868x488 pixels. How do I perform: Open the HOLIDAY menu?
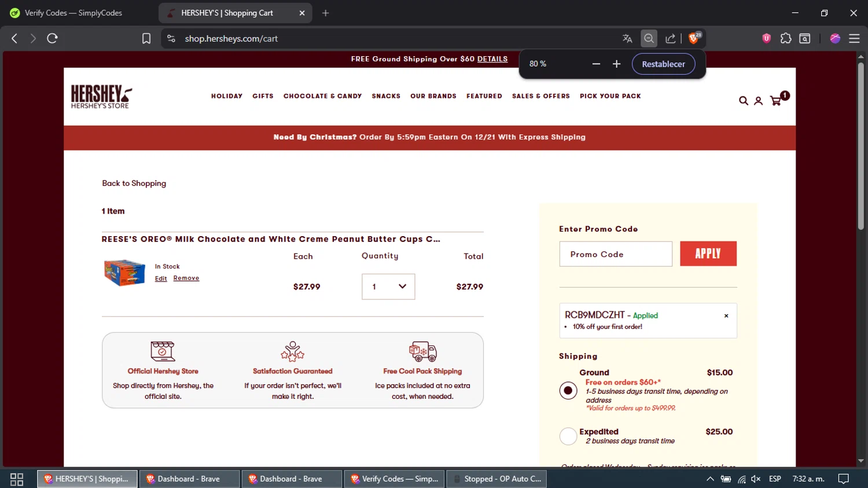pos(227,96)
